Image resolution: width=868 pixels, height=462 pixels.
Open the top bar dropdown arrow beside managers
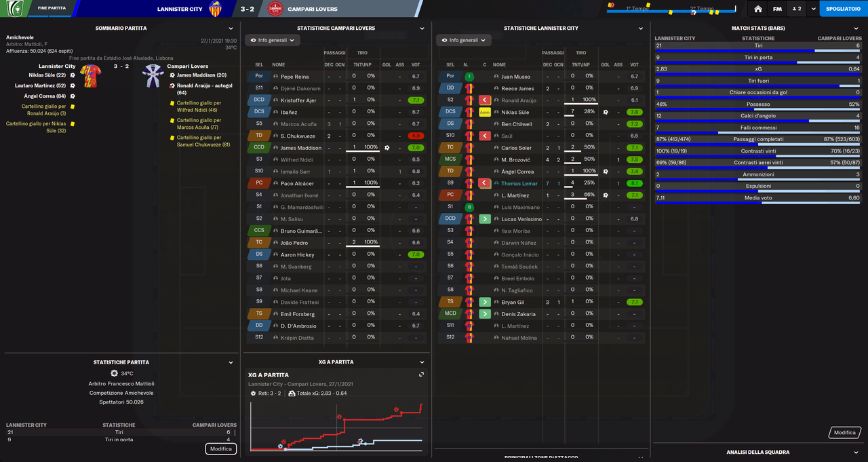813,9
